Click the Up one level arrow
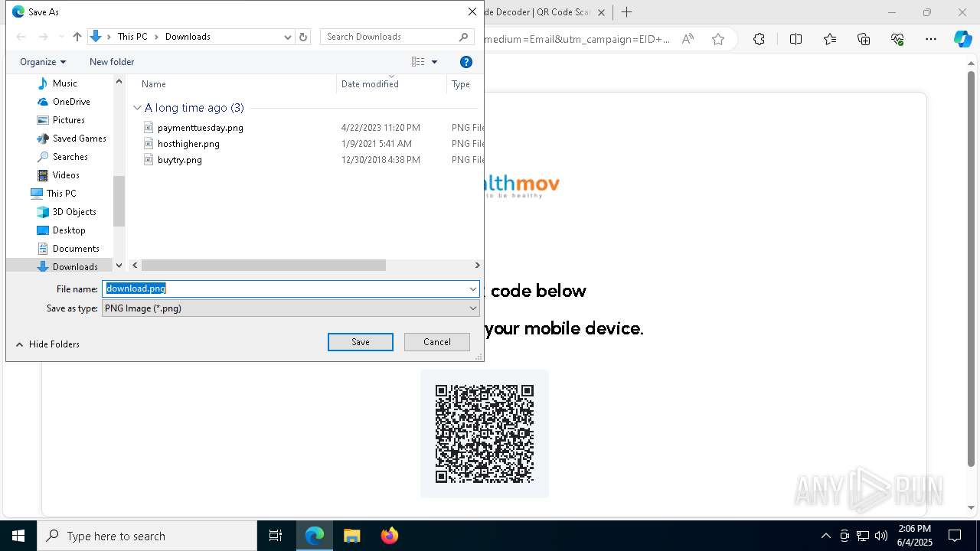The width and height of the screenshot is (980, 551). [77, 37]
